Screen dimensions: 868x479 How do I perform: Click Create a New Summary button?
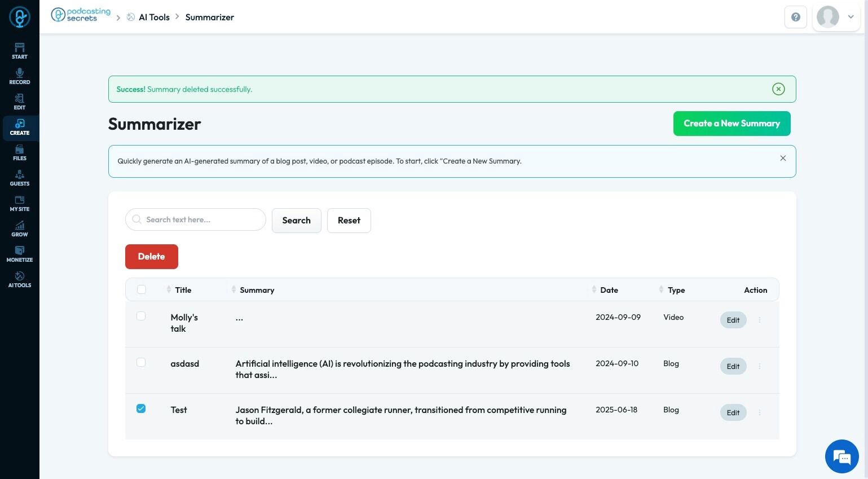(732, 124)
